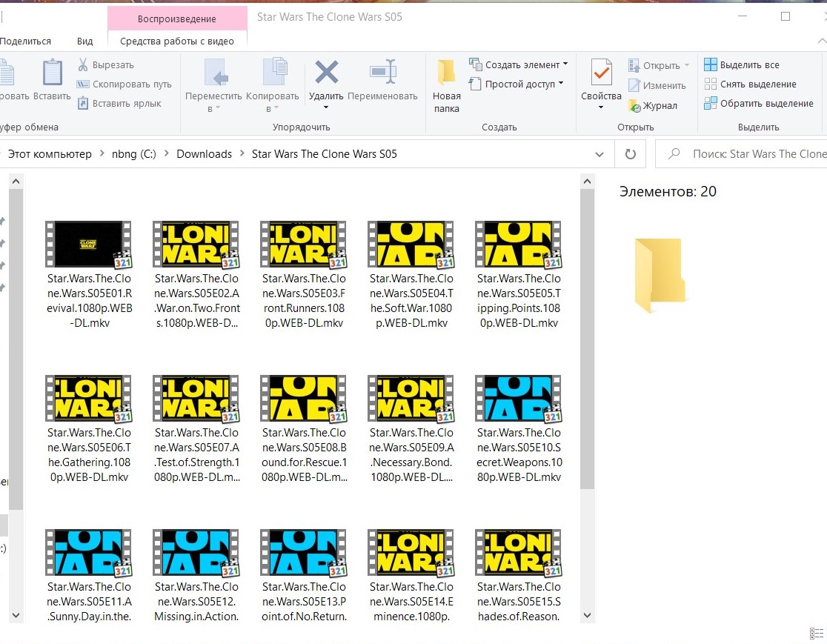Click file list scrollbar down arrow

[x=587, y=615]
